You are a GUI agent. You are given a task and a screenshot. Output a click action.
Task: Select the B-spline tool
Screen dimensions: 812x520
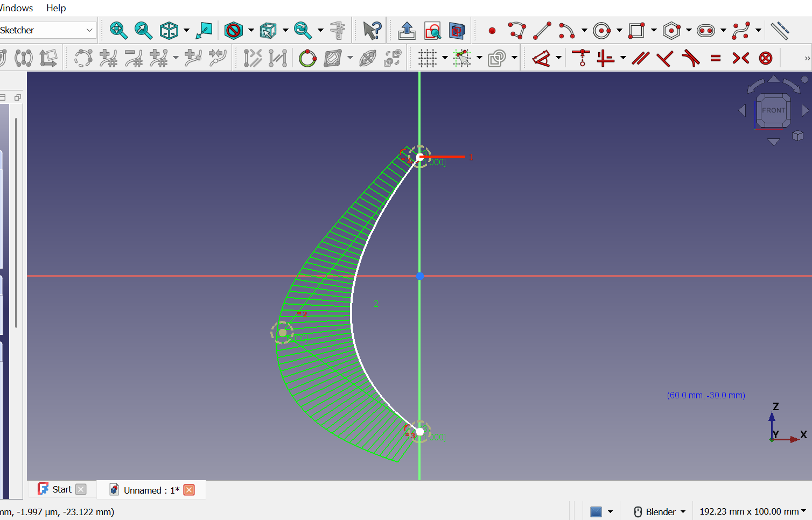[741, 30]
